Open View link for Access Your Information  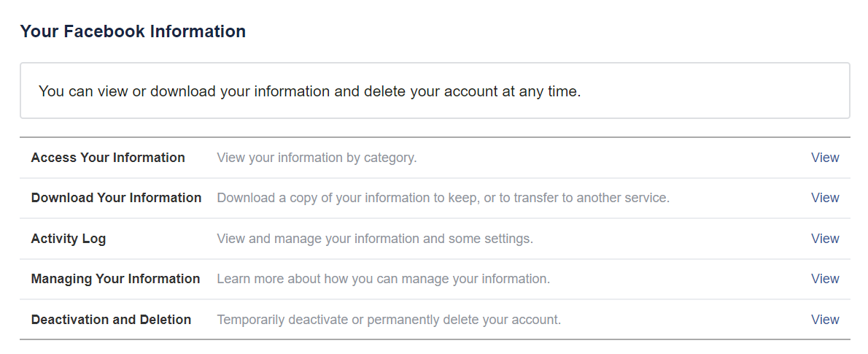(825, 158)
